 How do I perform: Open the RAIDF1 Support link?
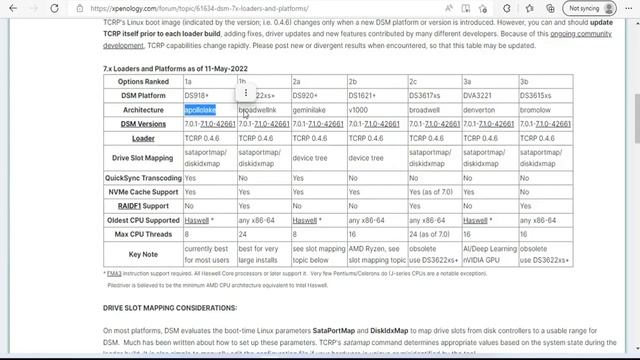[129, 206]
